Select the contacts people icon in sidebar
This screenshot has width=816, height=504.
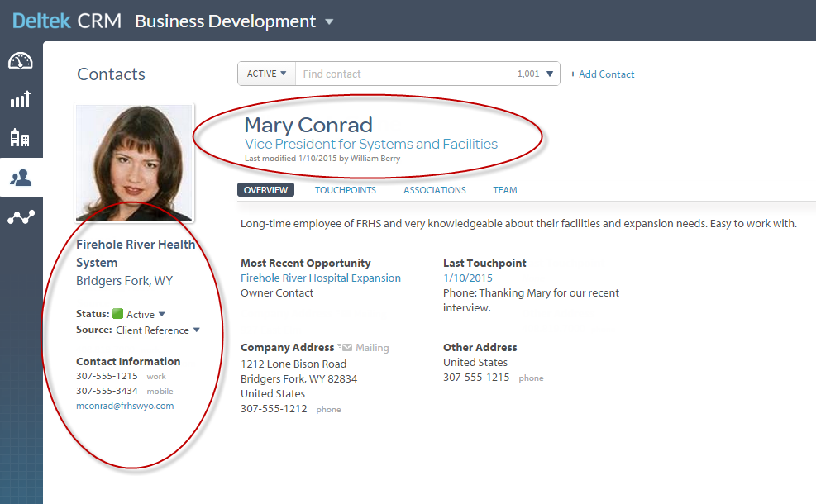[21, 177]
